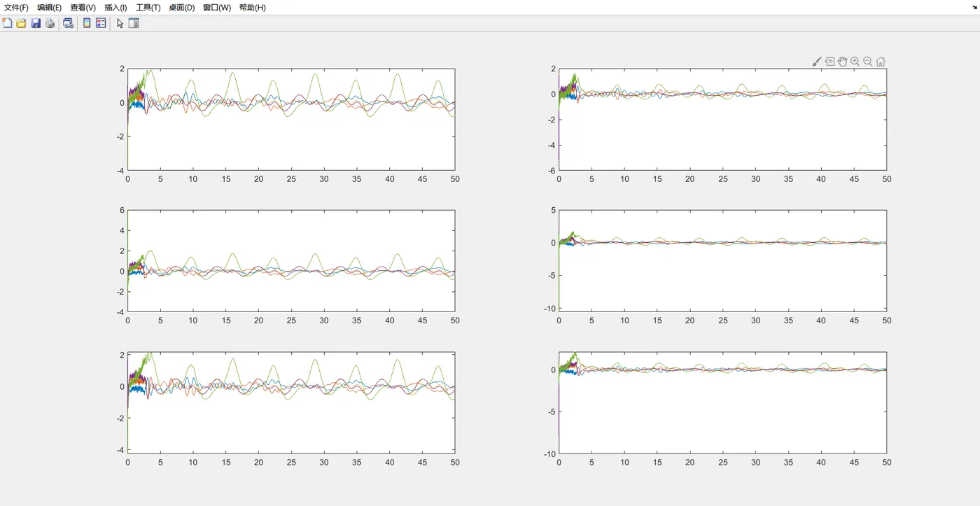Image resolution: width=980 pixels, height=506 pixels.
Task: Open the Property Inspector panel icon
Action: 134,23
